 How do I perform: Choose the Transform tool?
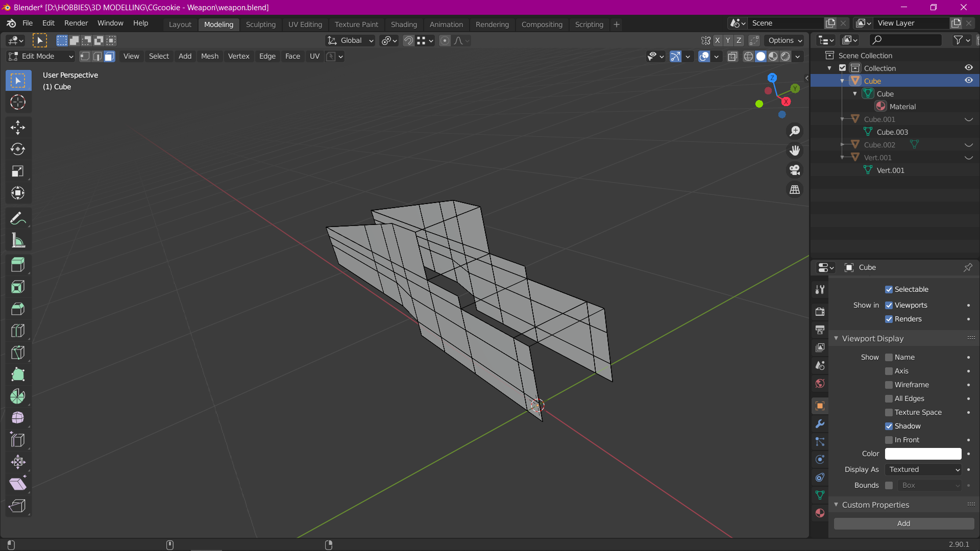[18, 193]
